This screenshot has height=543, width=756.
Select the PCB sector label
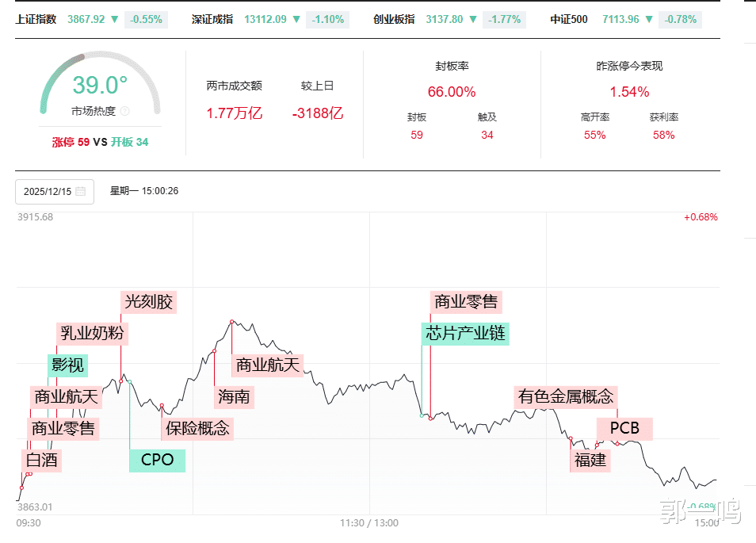pos(624,428)
